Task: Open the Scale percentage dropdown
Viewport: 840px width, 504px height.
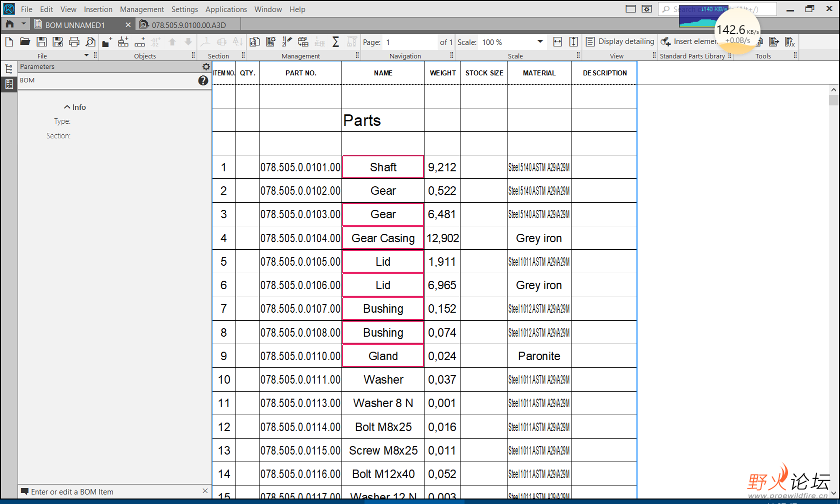Action: click(540, 42)
